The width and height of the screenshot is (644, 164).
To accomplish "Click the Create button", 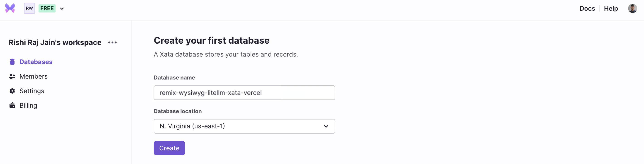I will [169, 148].
